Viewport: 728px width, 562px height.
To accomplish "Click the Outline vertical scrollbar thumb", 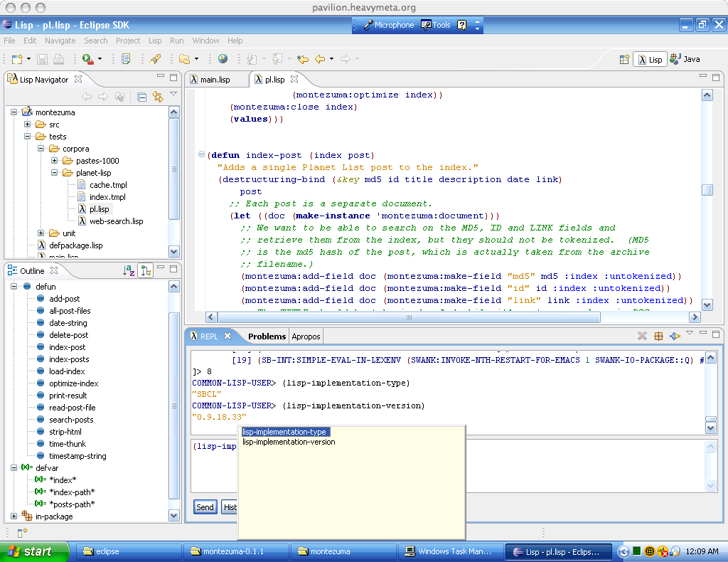I will 174,406.
